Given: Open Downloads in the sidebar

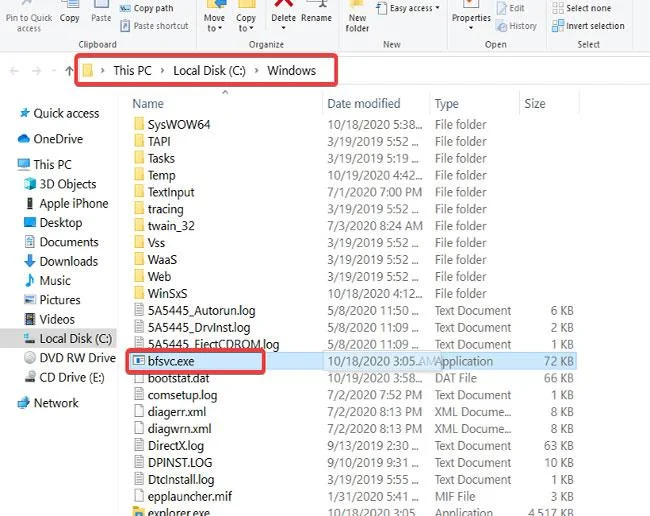Looking at the screenshot, I should tap(61, 261).
